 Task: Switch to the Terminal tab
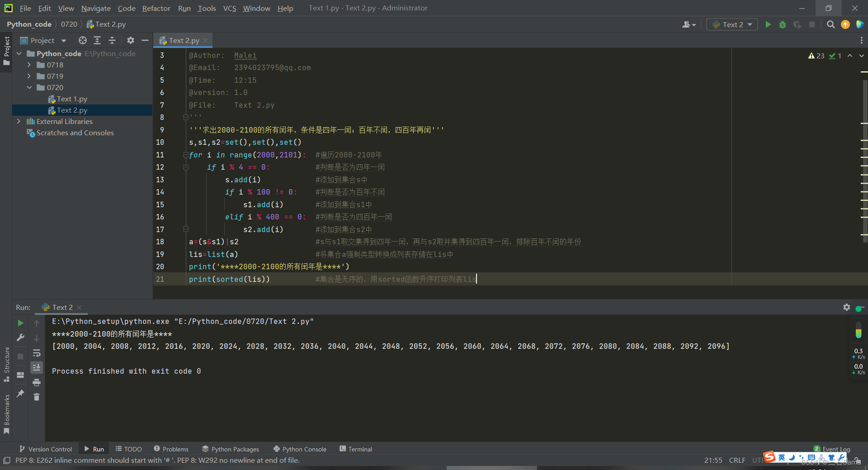(356, 449)
